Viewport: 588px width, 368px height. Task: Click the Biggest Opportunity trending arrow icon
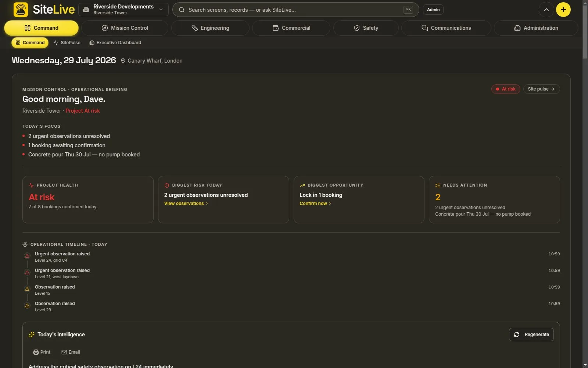click(x=302, y=185)
